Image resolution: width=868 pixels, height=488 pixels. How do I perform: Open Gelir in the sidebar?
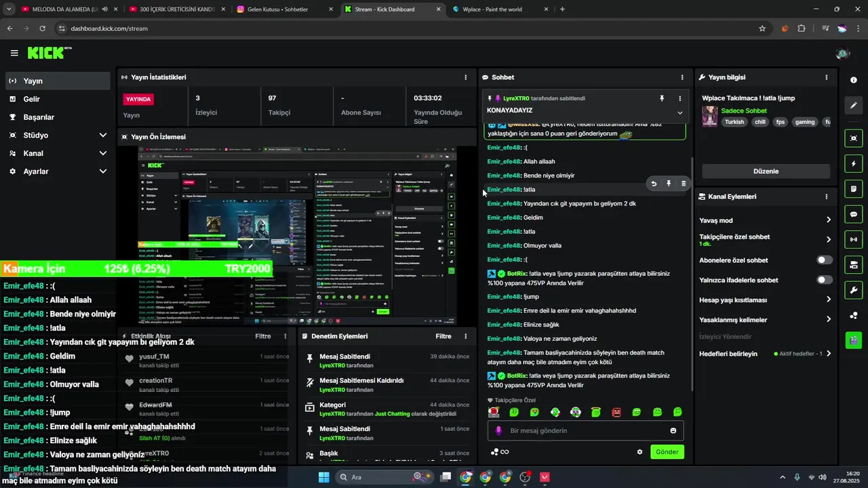57,99
